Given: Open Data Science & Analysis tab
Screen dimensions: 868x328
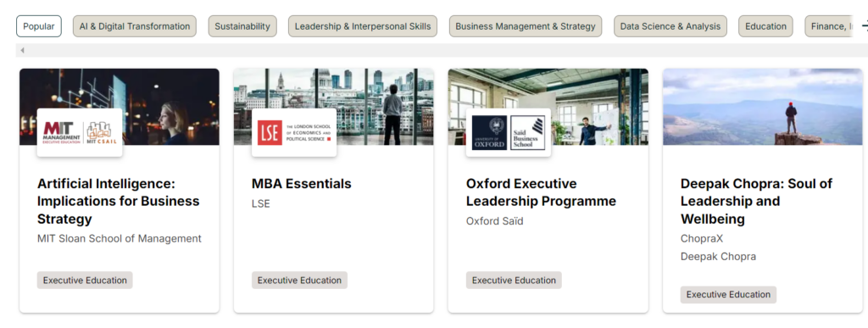Looking at the screenshot, I should [x=670, y=26].
